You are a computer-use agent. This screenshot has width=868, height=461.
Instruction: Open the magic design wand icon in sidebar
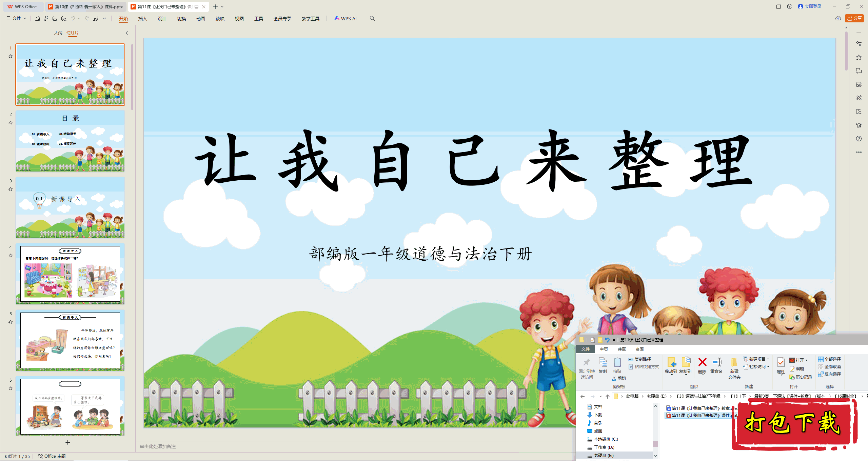coord(859,98)
